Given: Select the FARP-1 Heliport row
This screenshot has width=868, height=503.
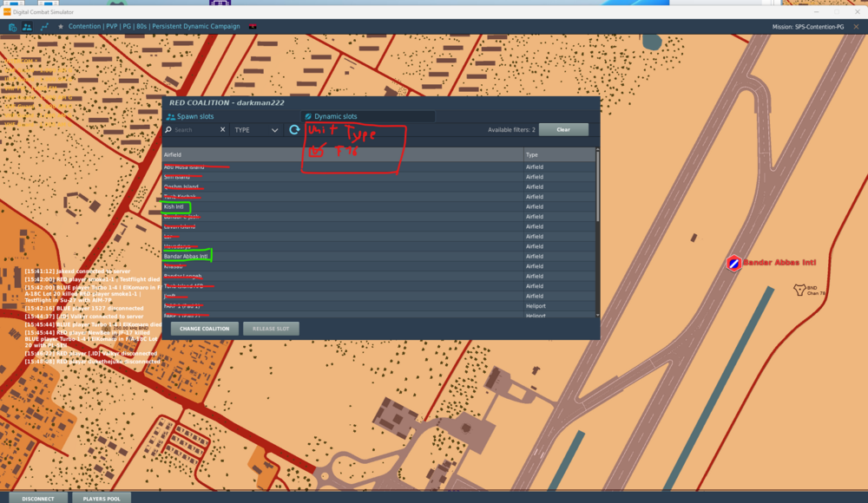Looking at the screenshot, I should (x=378, y=306).
